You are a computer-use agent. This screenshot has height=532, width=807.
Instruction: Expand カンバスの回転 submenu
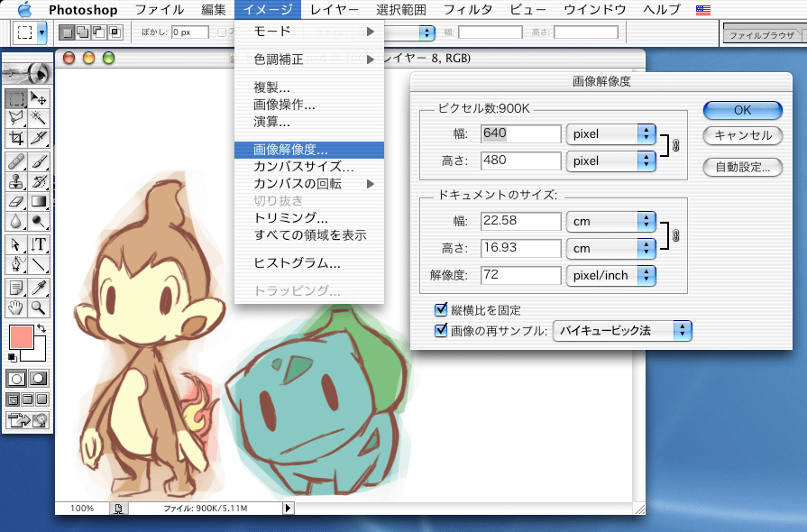tap(308, 184)
